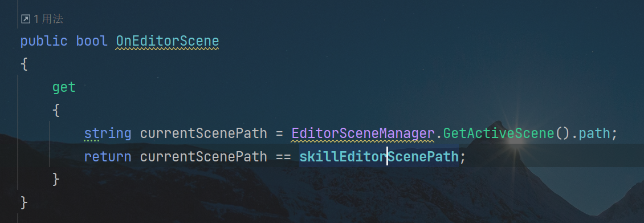This screenshot has width=644, height=223.
Task: Click the get accessor keyword
Action: tap(64, 87)
